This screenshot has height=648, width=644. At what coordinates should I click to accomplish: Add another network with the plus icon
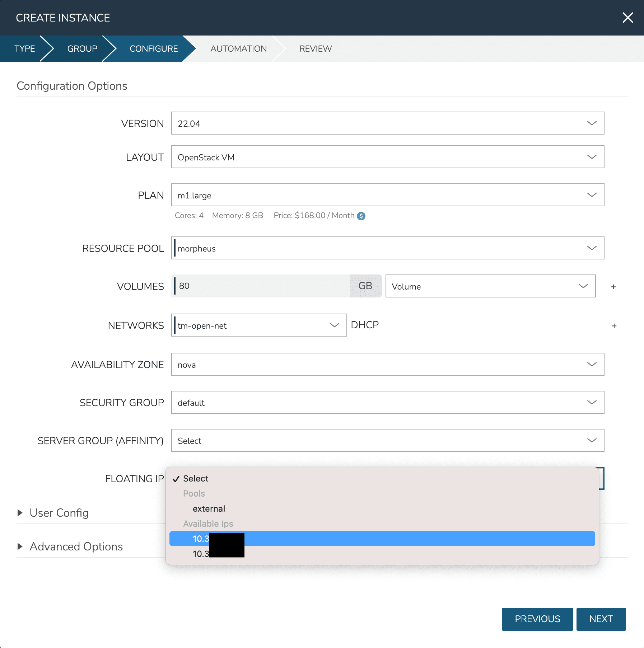click(614, 326)
